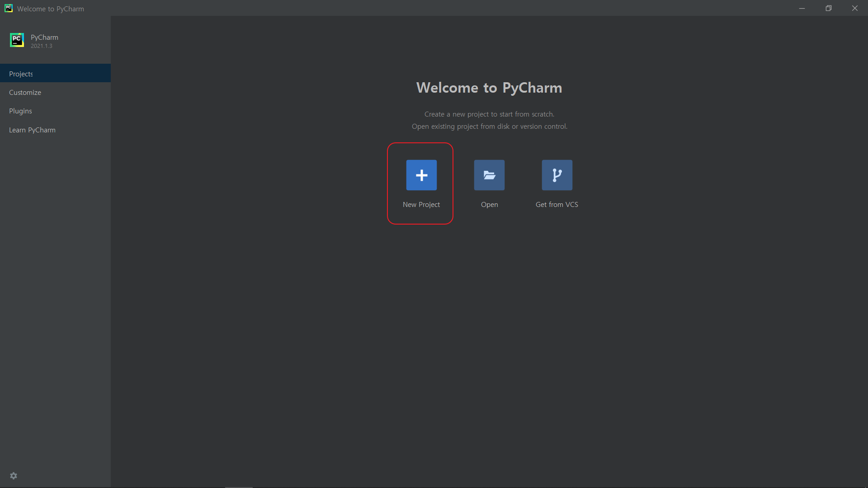This screenshot has height=488, width=868.
Task: Click the PyCharm icon in title bar
Action: click(9, 8)
